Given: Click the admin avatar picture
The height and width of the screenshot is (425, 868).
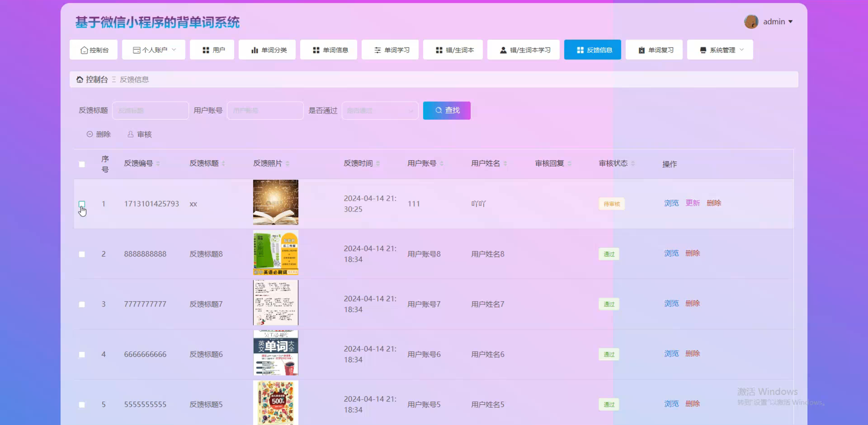Looking at the screenshot, I should point(751,22).
